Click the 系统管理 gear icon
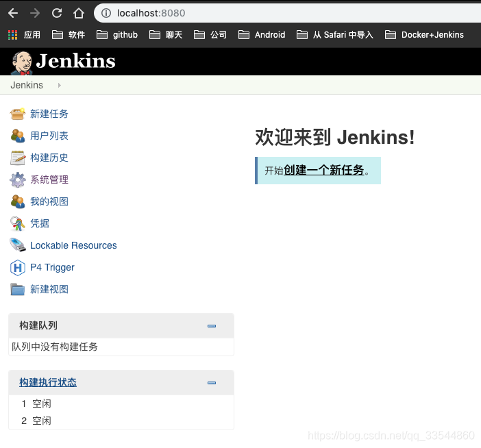This screenshot has width=481, height=448. click(x=18, y=179)
